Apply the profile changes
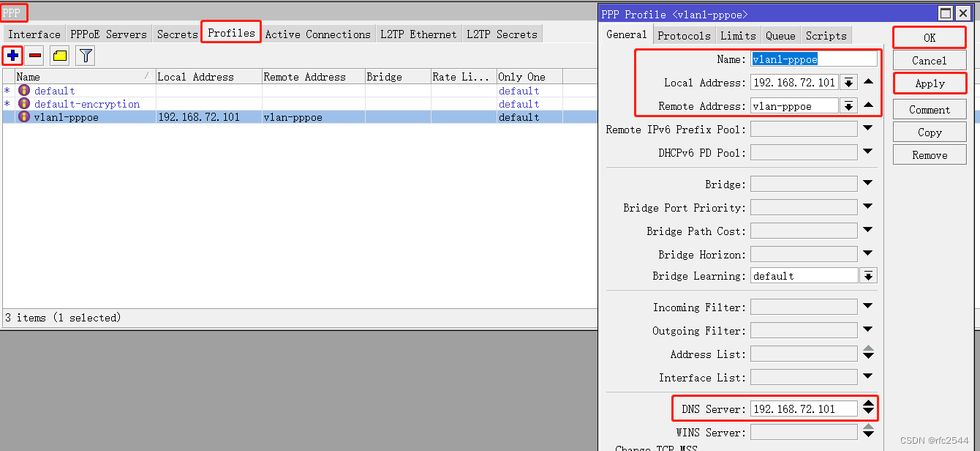 (x=929, y=83)
